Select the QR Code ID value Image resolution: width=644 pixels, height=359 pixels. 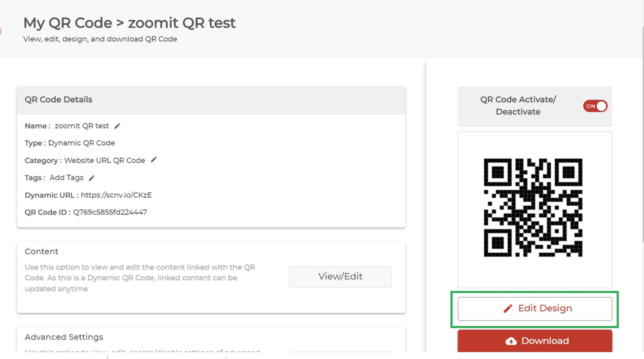(x=110, y=212)
